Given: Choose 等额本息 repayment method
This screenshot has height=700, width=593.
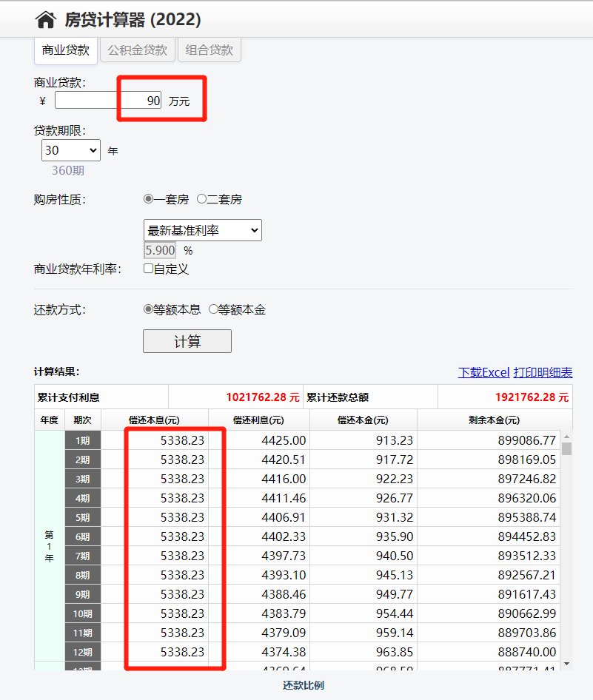Looking at the screenshot, I should [x=148, y=309].
